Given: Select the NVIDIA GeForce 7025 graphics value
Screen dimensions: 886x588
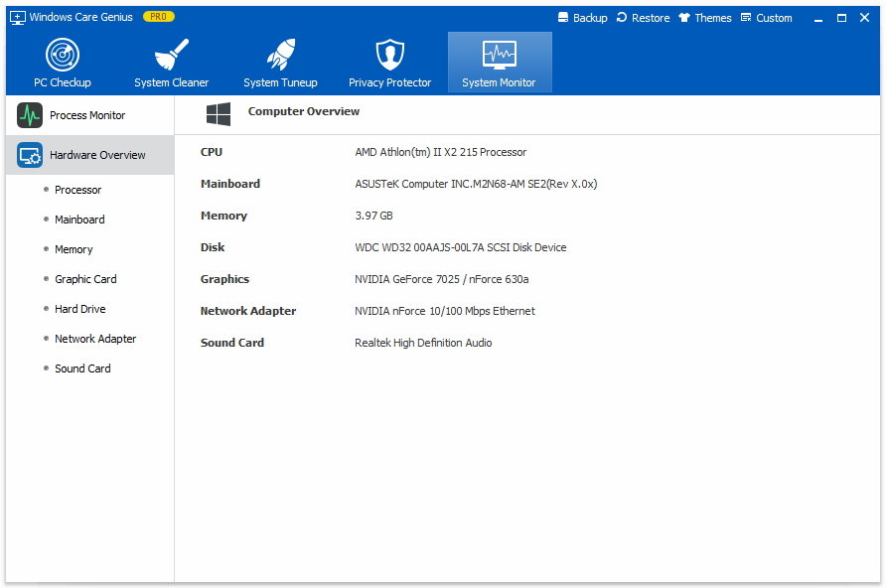Looking at the screenshot, I should (441, 279).
